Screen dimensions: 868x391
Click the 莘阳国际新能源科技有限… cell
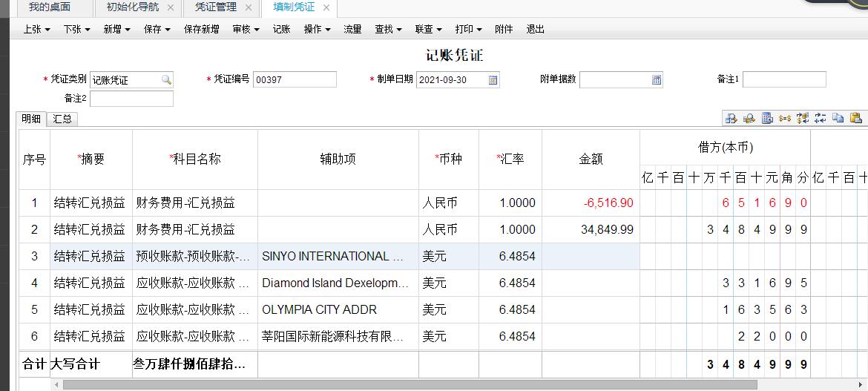click(x=338, y=336)
